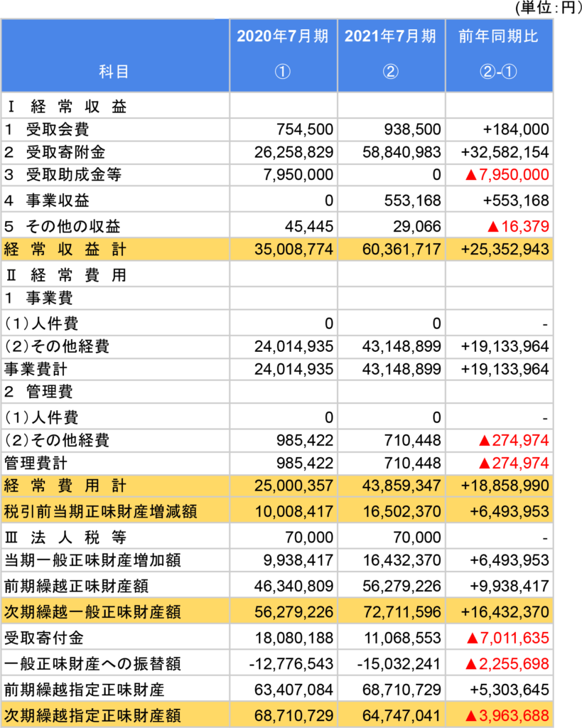Select the total 43,859,347
The width and height of the screenshot is (582, 728).
(x=402, y=486)
